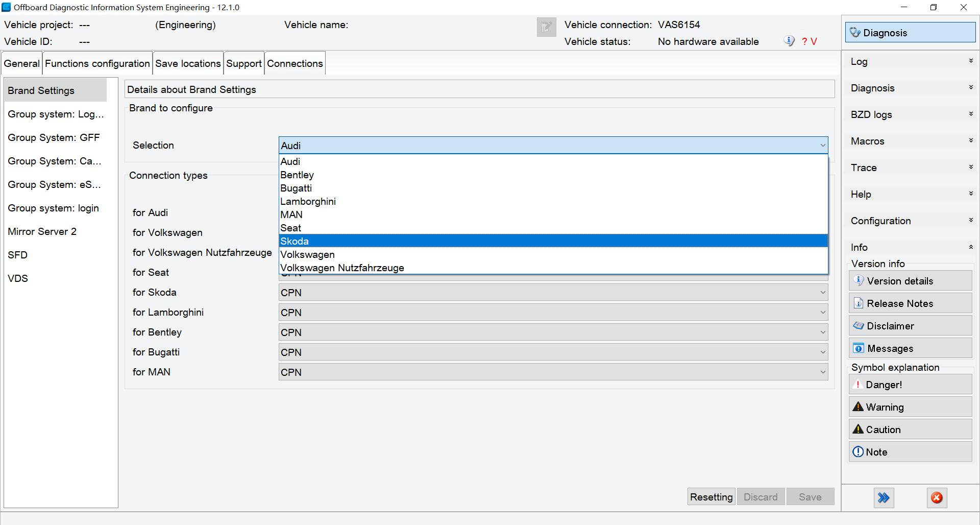The width and height of the screenshot is (980, 525).
Task: Click the Warning triangle symbol icon
Action: click(x=858, y=407)
